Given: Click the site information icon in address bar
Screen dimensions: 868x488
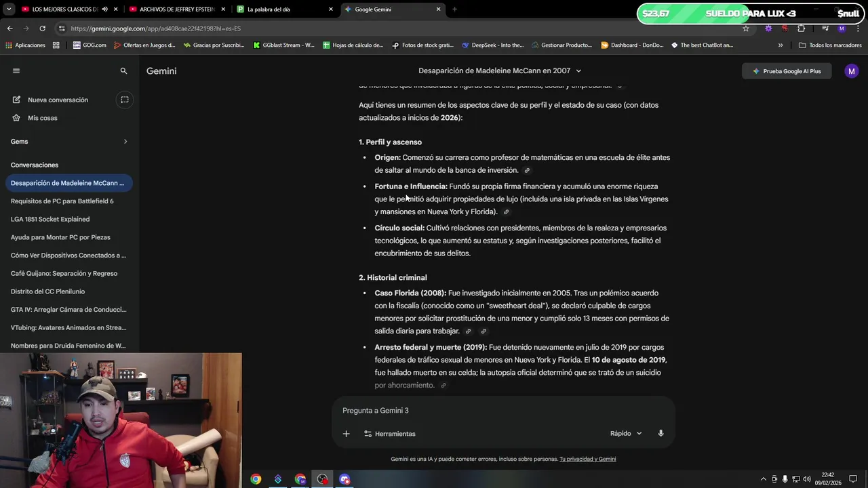Looking at the screenshot, I should click(62, 28).
